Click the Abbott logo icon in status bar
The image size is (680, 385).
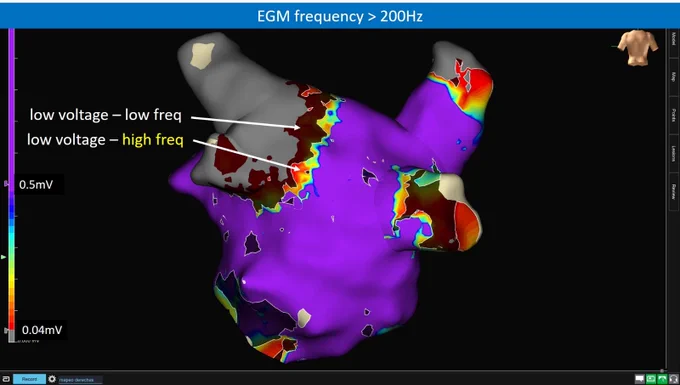point(6,379)
